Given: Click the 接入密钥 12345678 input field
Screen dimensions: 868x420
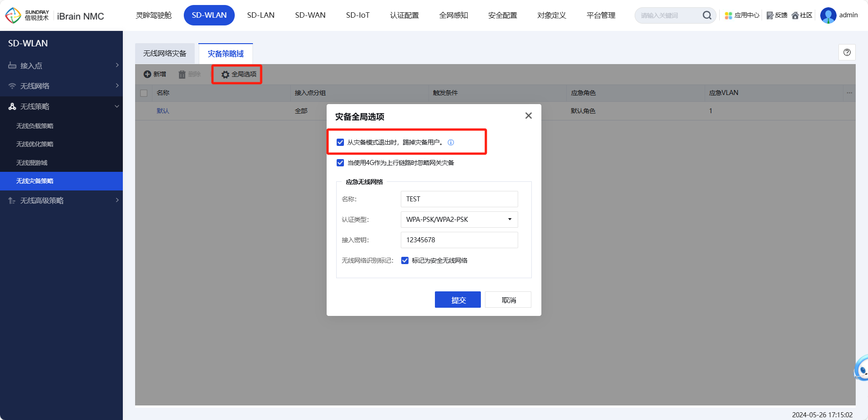Looking at the screenshot, I should pyautogui.click(x=459, y=240).
